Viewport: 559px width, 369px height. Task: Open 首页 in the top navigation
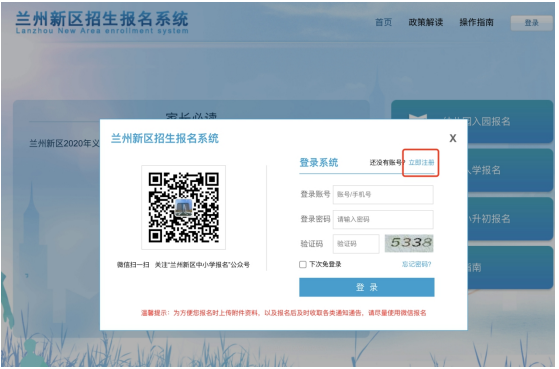(384, 22)
